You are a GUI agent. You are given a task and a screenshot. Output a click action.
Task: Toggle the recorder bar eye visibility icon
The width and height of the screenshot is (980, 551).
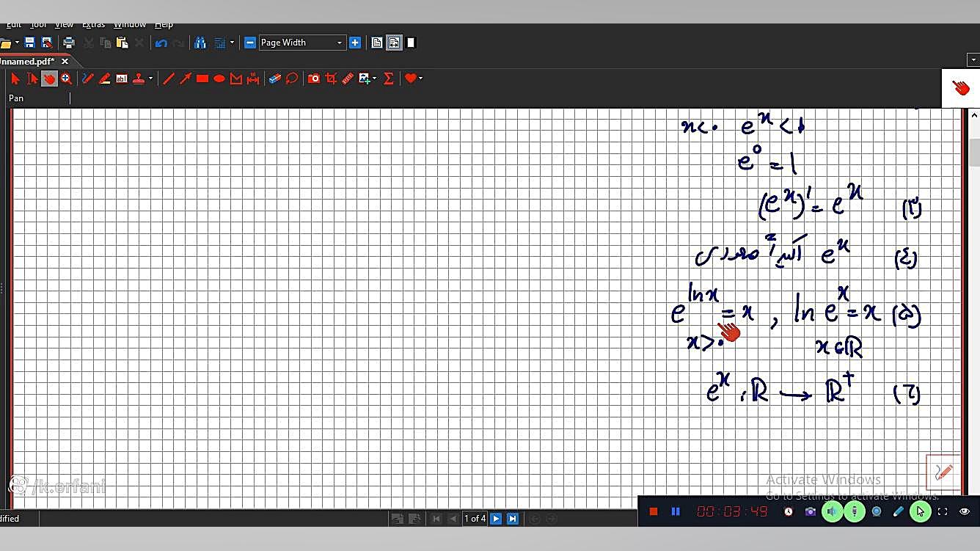pos(965,511)
